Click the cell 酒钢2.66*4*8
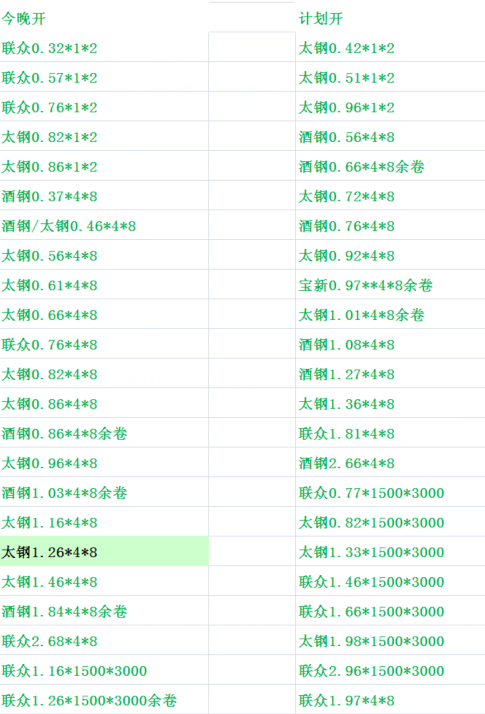 390,462
